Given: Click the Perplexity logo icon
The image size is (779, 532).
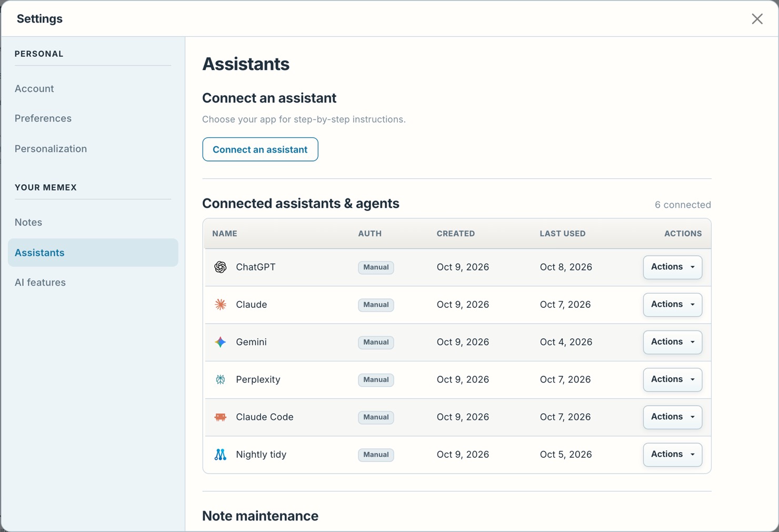Looking at the screenshot, I should [221, 379].
